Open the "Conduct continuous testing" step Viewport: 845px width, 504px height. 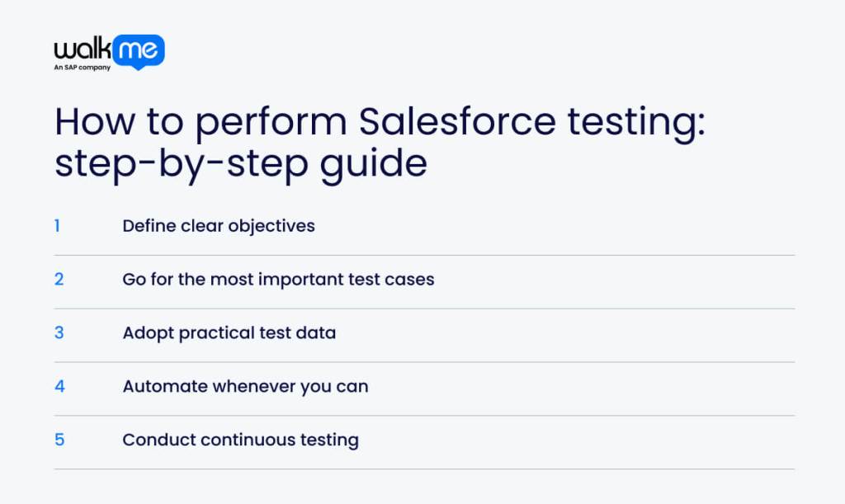[x=240, y=440]
